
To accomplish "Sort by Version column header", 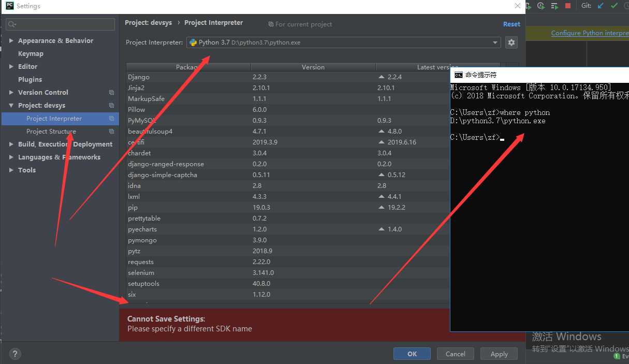I will [x=313, y=67].
